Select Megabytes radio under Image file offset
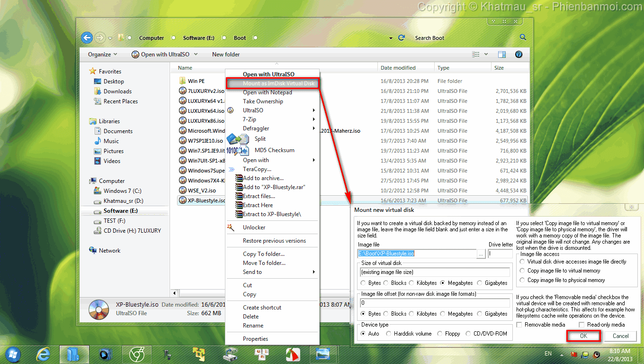This screenshot has height=364, width=644. point(443,314)
